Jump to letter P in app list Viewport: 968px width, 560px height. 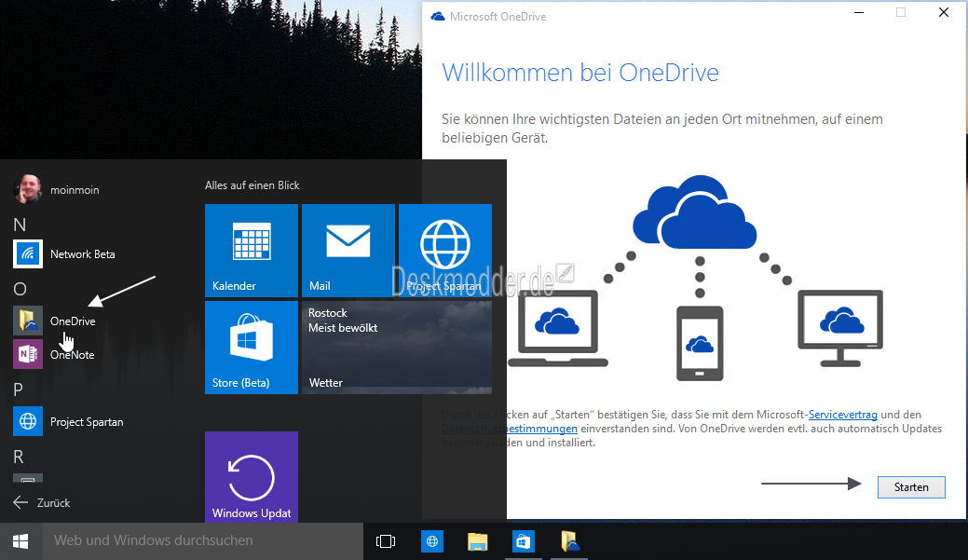click(18, 389)
